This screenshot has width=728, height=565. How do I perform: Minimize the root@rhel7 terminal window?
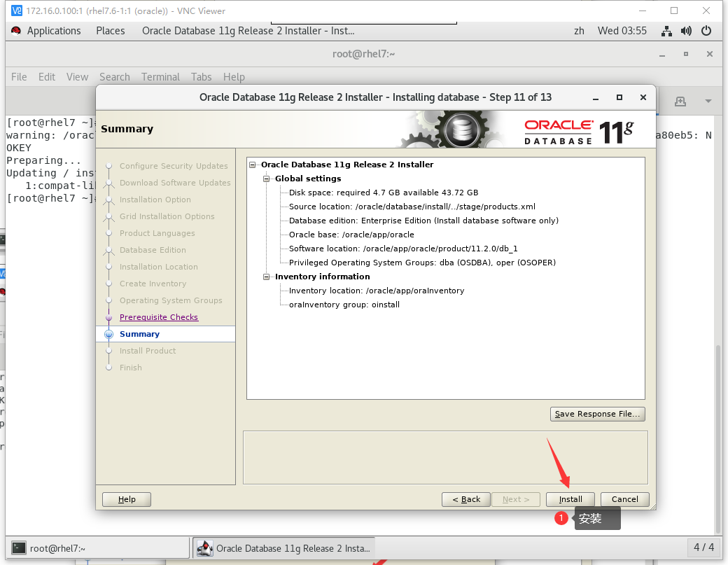pos(662,55)
